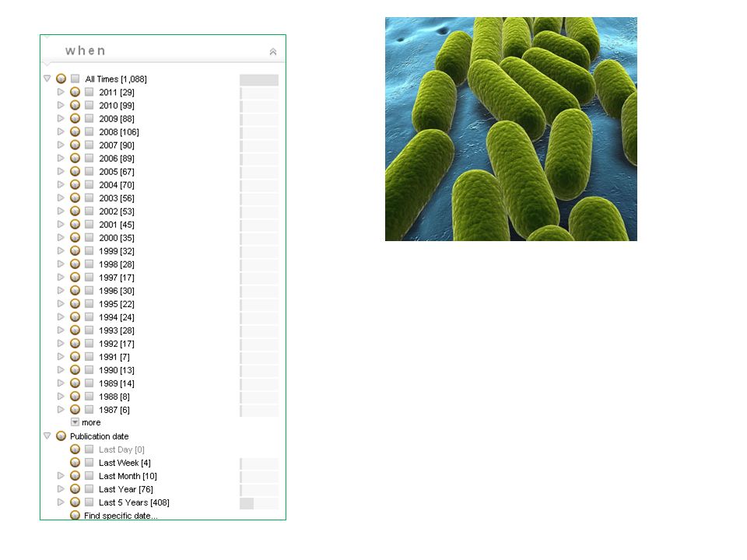Click the clock icon next to 2006 [89]
The width and height of the screenshot is (747, 560).
coord(75,158)
